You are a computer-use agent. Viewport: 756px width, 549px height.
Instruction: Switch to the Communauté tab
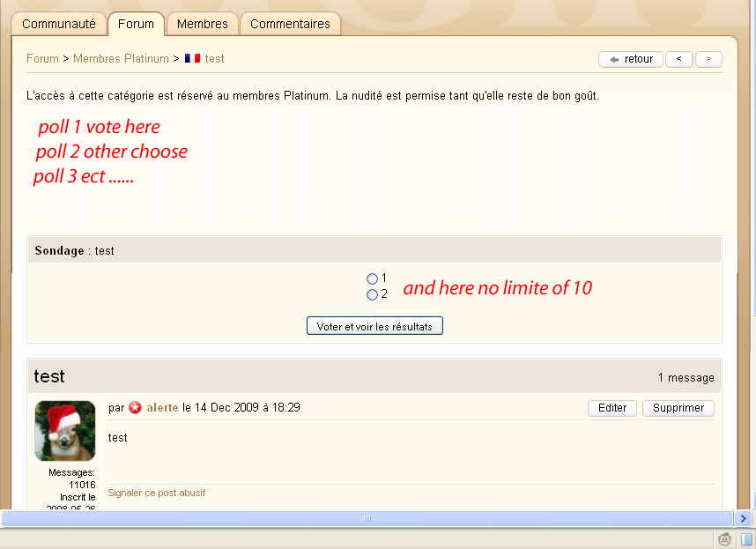click(x=59, y=24)
